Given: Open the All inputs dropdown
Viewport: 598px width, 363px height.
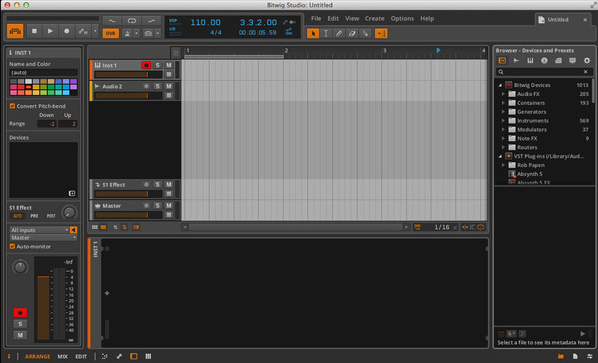Looking at the screenshot, I should pyautogui.click(x=39, y=230).
